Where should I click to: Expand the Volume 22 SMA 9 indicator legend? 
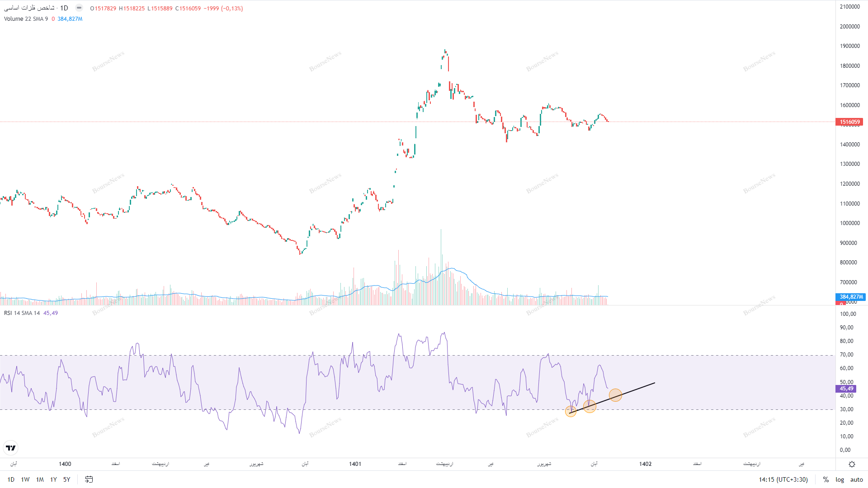pyautogui.click(x=26, y=19)
